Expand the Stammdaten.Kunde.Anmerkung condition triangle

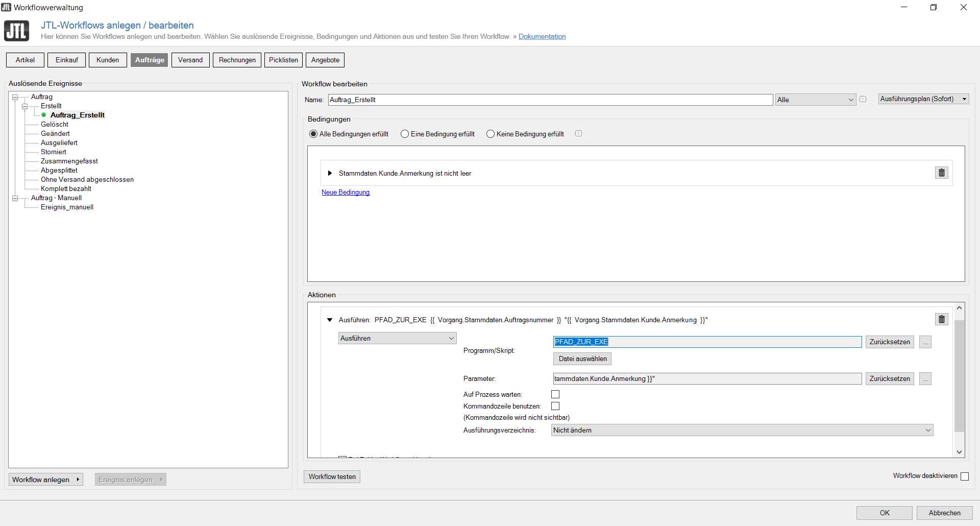tap(330, 173)
